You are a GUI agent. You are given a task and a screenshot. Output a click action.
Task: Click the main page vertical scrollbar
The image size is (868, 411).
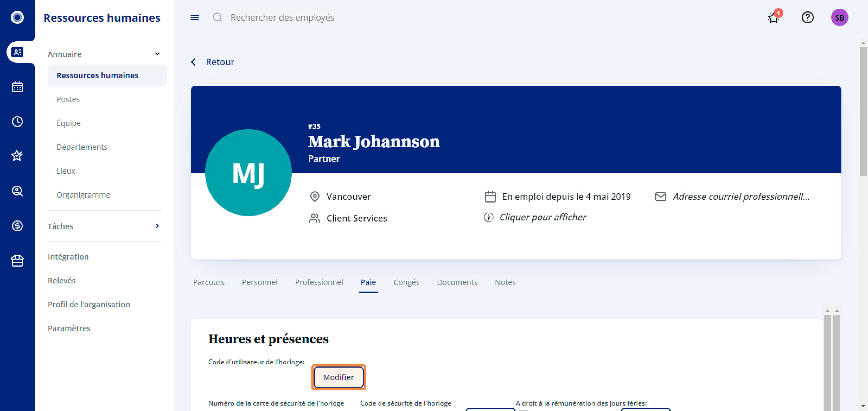tap(863, 111)
